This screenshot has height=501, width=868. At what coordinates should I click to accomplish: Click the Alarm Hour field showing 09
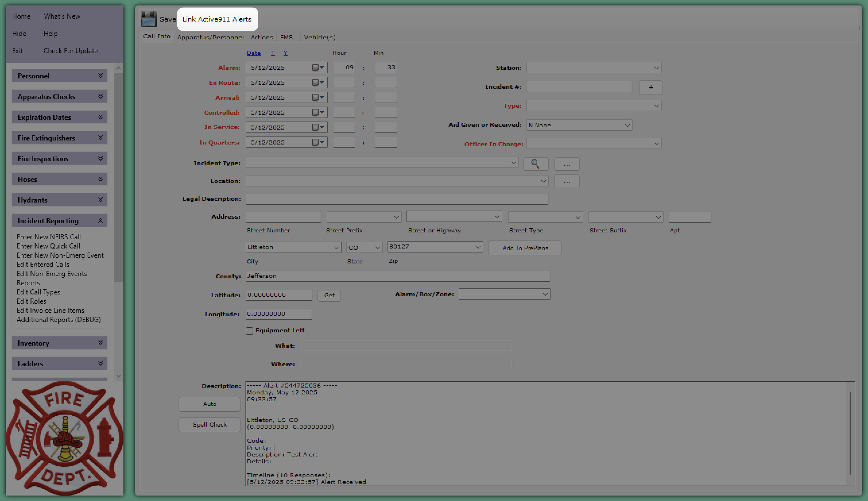point(344,68)
